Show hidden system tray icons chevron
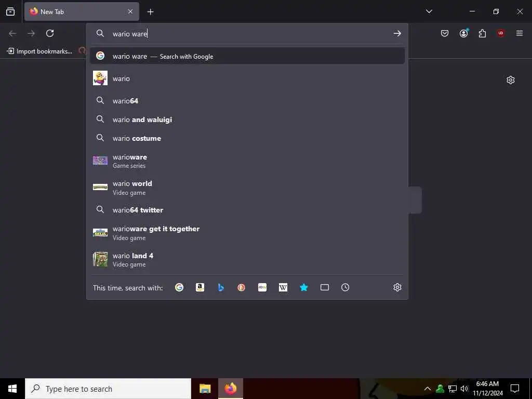Screen dimensions: 532x399 tap(428, 389)
